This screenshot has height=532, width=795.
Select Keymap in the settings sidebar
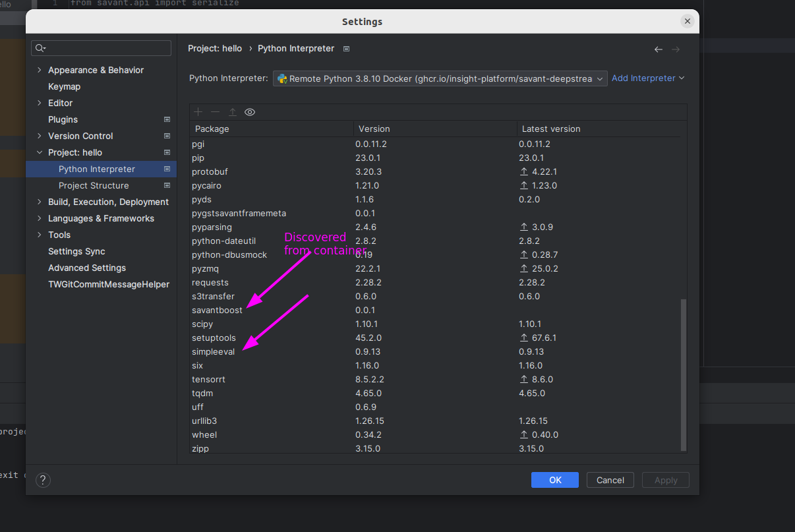[x=63, y=86]
